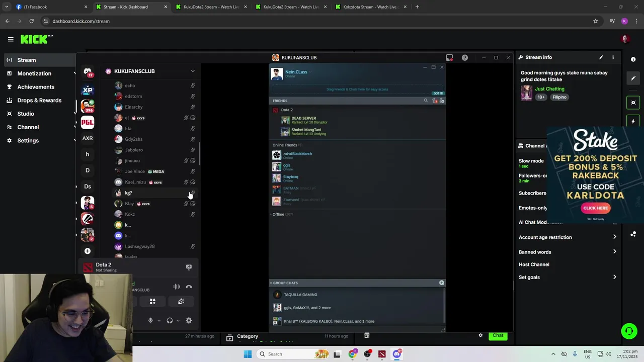Expand KUKUFANSCLUB server dropdown
The height and width of the screenshot is (362, 644).
click(193, 71)
